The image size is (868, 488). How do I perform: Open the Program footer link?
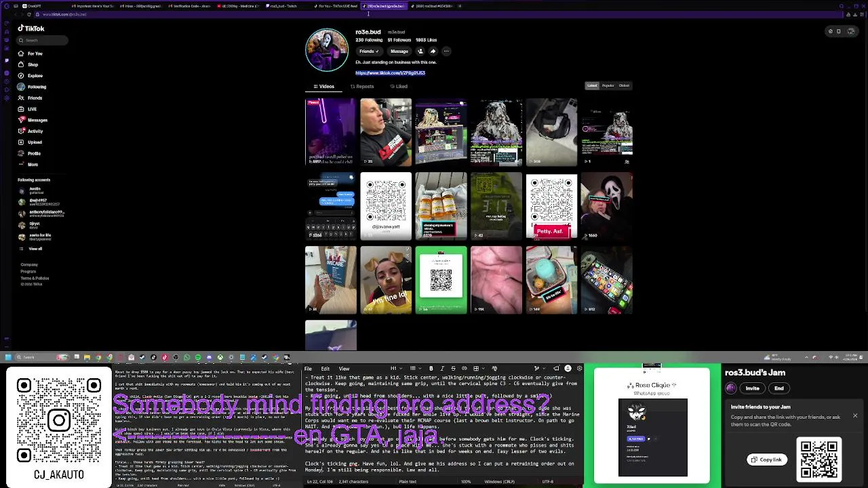click(28, 271)
